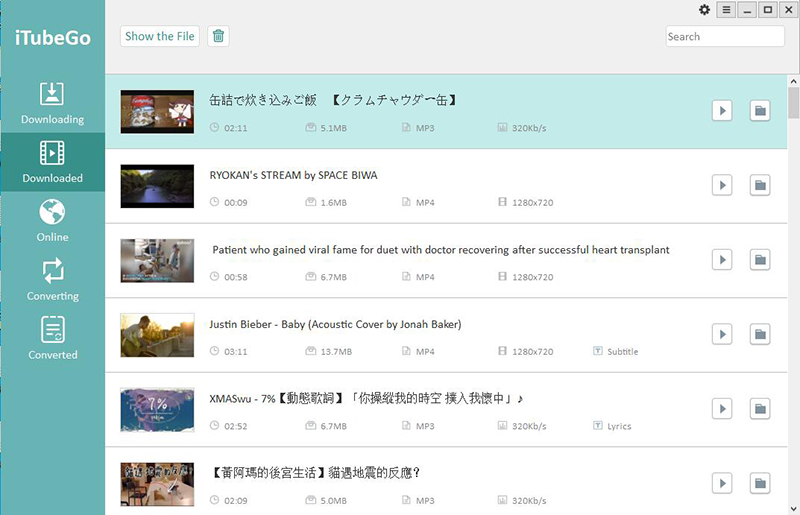Go to the Converting section
The height and width of the screenshot is (515, 800).
tap(53, 280)
